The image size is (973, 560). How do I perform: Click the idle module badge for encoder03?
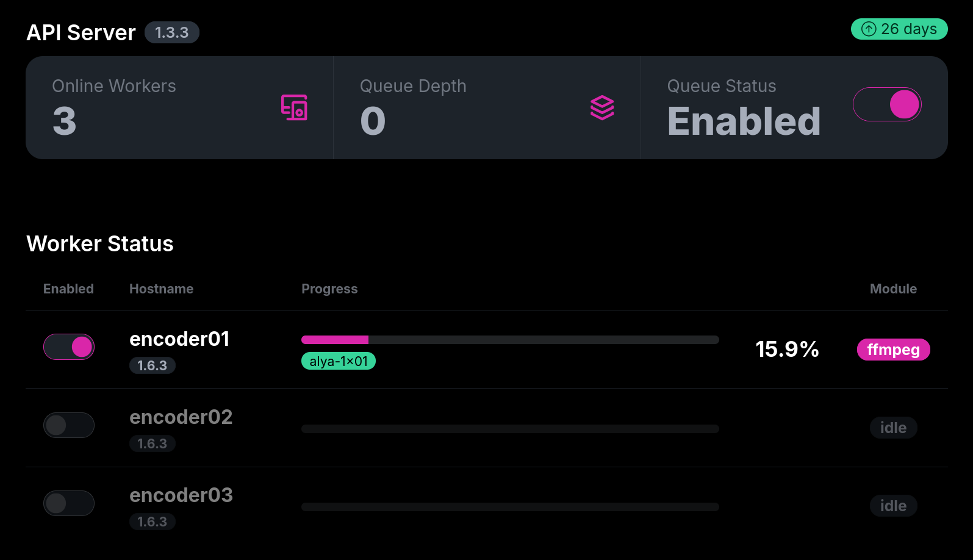click(x=893, y=506)
